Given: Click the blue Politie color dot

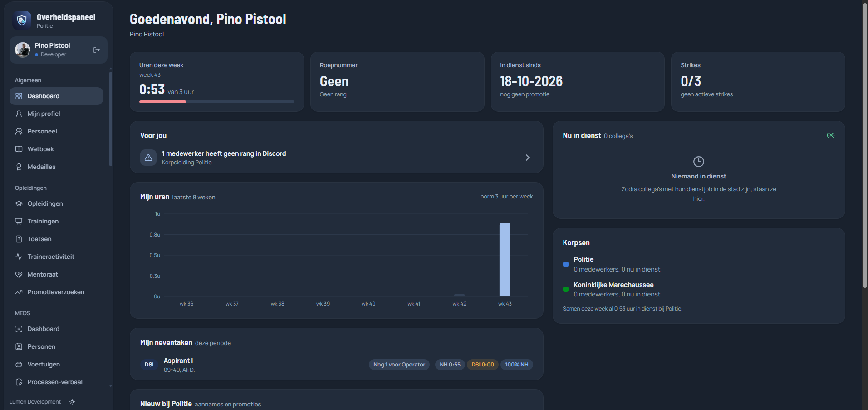Looking at the screenshot, I should 566,264.
